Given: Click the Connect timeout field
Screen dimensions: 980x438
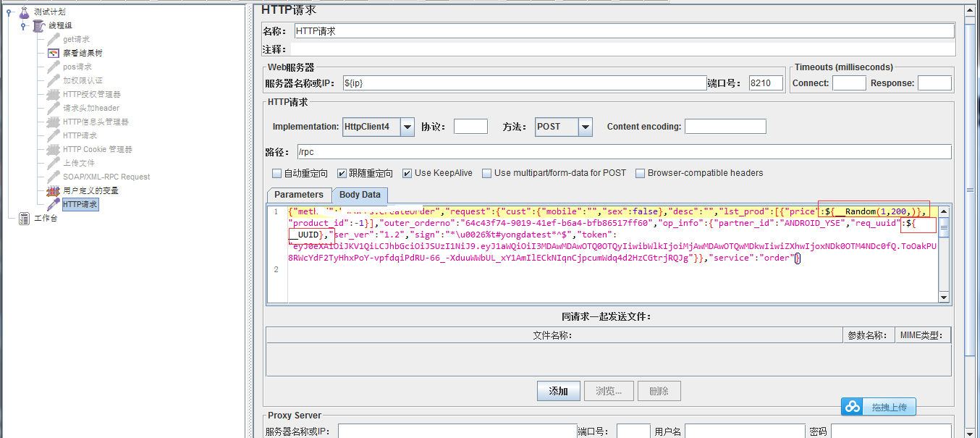Looking at the screenshot, I should click(849, 83).
